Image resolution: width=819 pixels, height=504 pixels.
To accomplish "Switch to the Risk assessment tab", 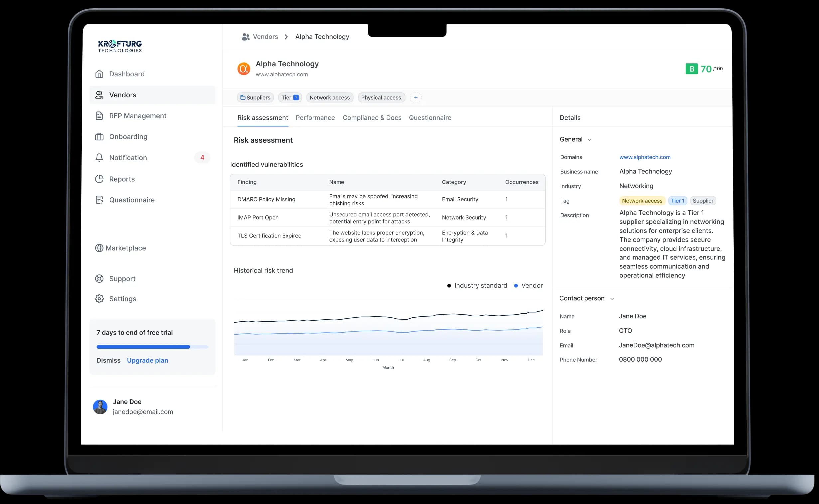I will [x=263, y=118].
